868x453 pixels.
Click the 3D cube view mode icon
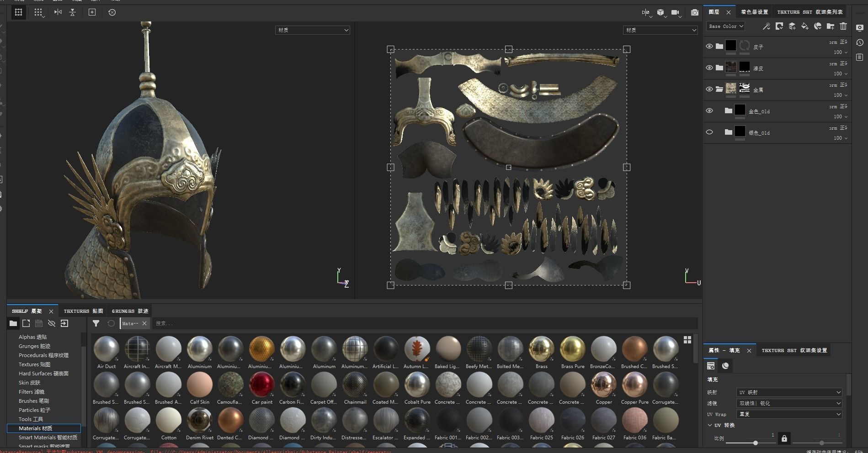[x=660, y=12]
